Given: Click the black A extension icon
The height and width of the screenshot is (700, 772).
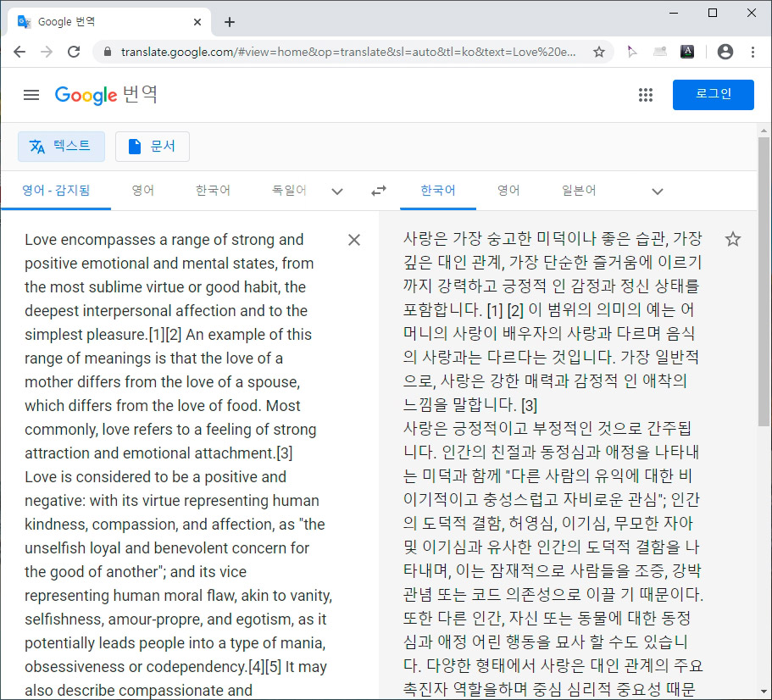Looking at the screenshot, I should (x=686, y=51).
